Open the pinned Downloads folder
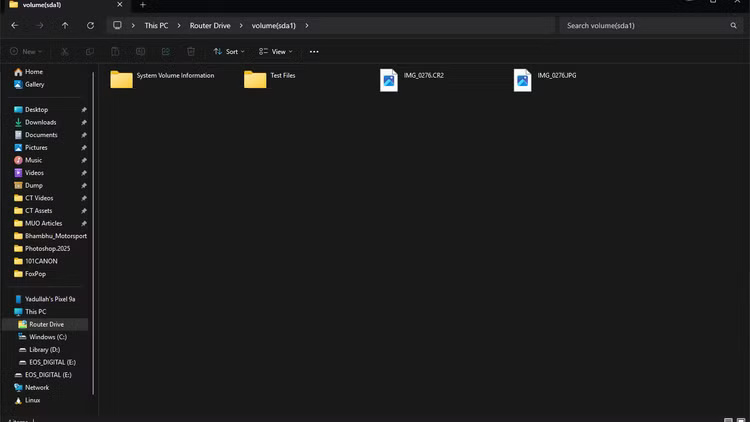This screenshot has height=422, width=750. coord(40,122)
